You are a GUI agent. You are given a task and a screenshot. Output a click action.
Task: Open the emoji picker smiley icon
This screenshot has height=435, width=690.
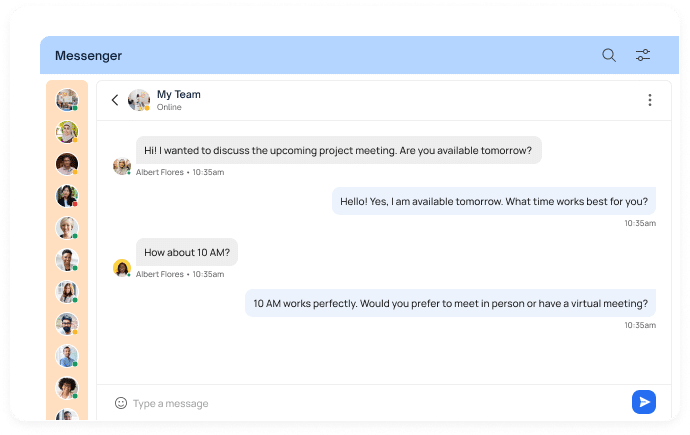[x=121, y=403]
